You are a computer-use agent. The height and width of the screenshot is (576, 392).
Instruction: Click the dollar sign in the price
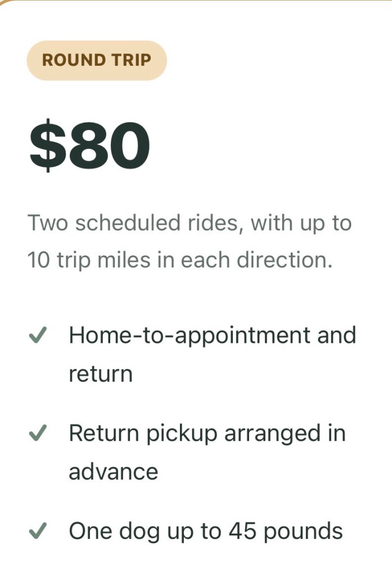(45, 145)
